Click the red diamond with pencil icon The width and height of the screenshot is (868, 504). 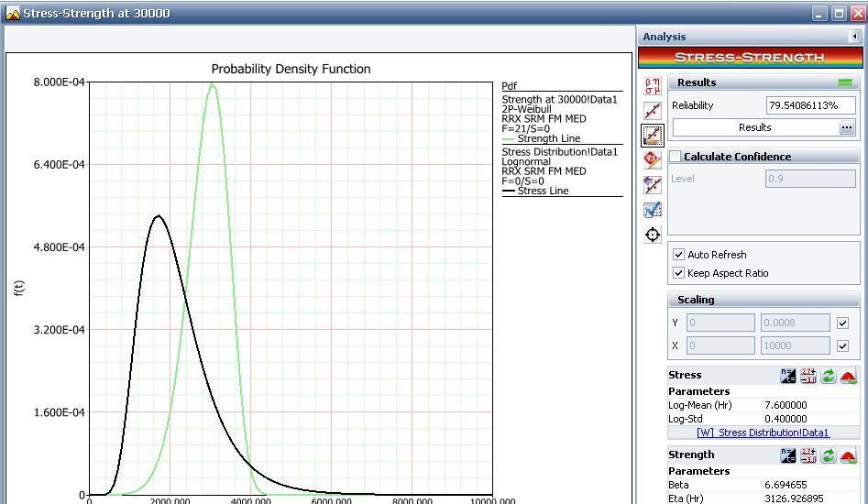pyautogui.click(x=653, y=160)
